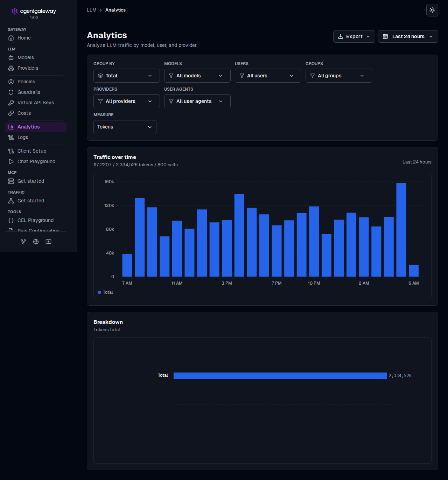Open Client Setup from the sidebar
Viewport: 448px width, 480px height.
36,151
